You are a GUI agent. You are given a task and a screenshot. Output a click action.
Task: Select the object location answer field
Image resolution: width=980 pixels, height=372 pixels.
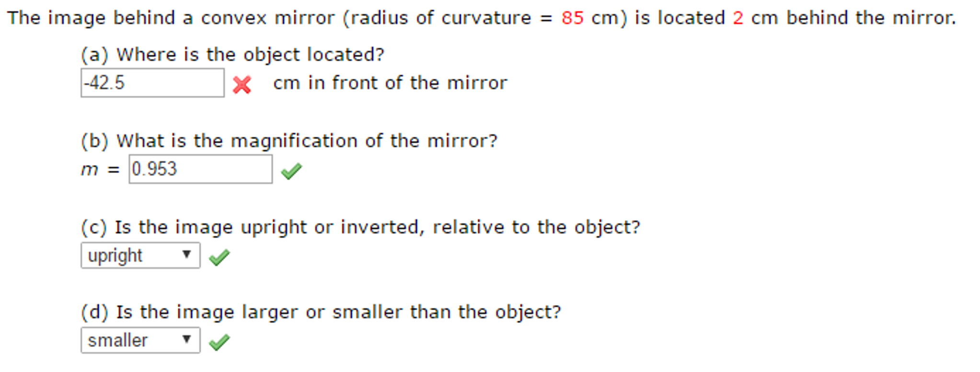152,83
